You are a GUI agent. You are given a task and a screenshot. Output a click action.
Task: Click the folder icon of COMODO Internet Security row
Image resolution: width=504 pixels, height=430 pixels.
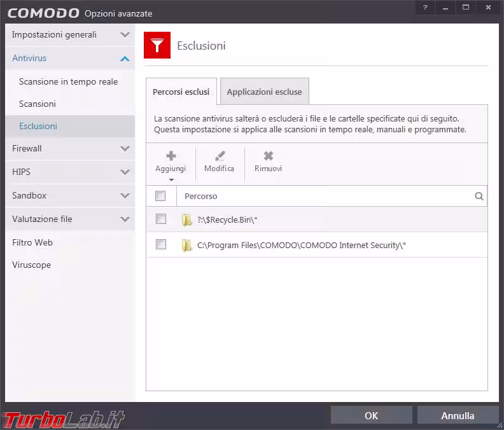186,246
